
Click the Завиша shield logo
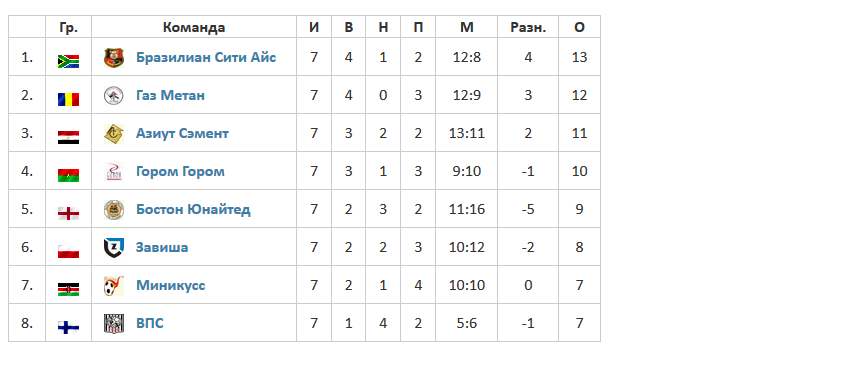(x=114, y=248)
